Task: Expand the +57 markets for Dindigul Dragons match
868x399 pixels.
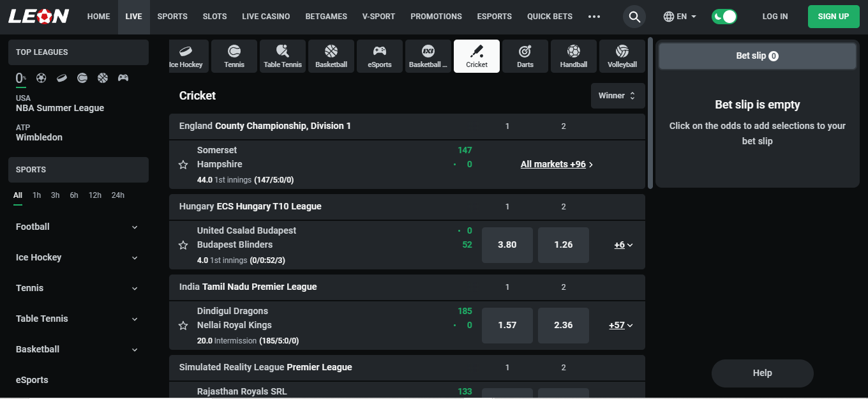Action: (621, 325)
